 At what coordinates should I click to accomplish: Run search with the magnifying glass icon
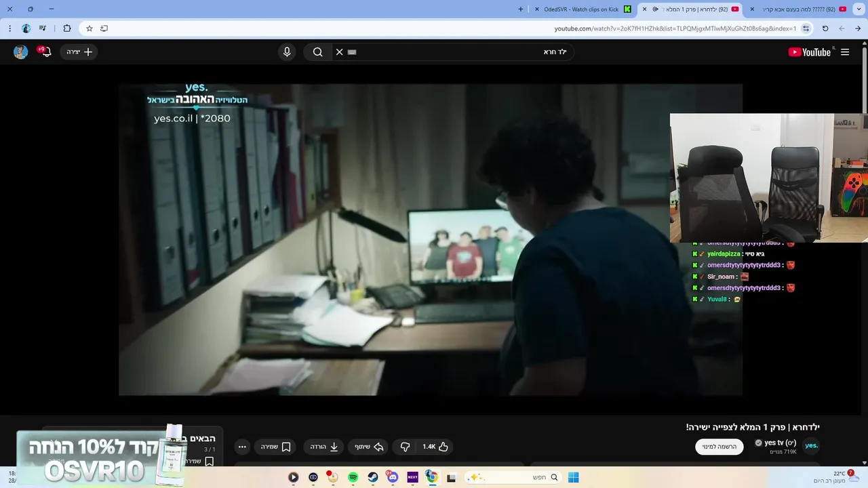pyautogui.click(x=317, y=52)
